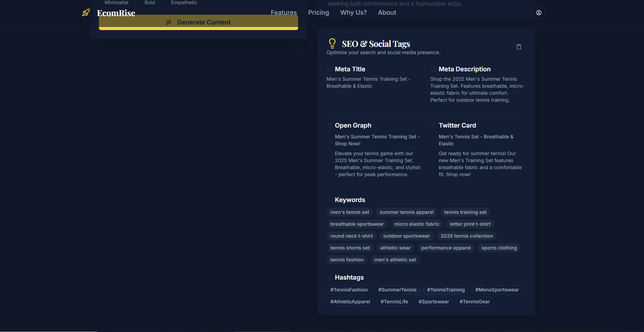Click the Meta Description document icon

(x=433, y=69)
